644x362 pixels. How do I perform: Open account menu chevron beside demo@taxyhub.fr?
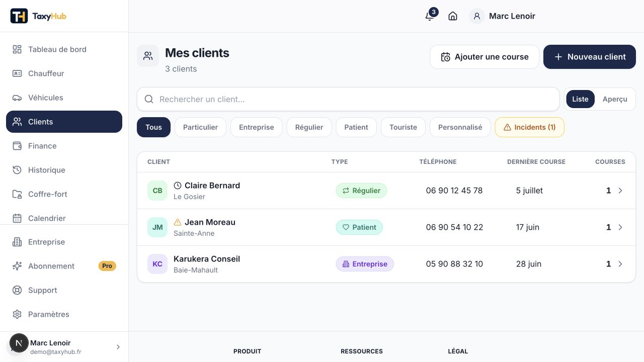(118, 347)
